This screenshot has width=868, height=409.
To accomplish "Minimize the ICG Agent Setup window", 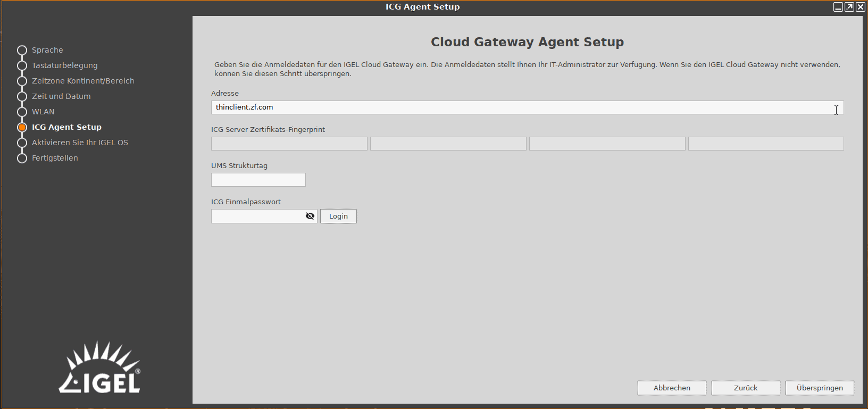I will click(x=838, y=7).
